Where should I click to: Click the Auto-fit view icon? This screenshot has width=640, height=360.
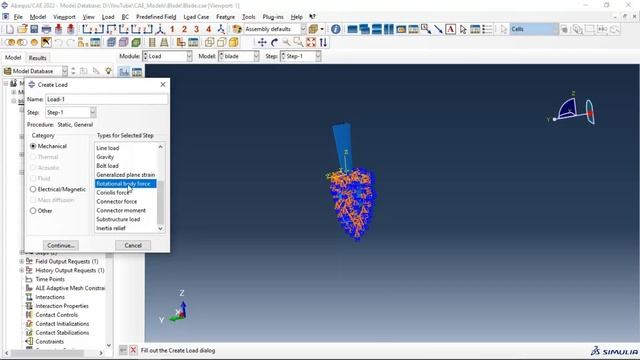[311, 42]
